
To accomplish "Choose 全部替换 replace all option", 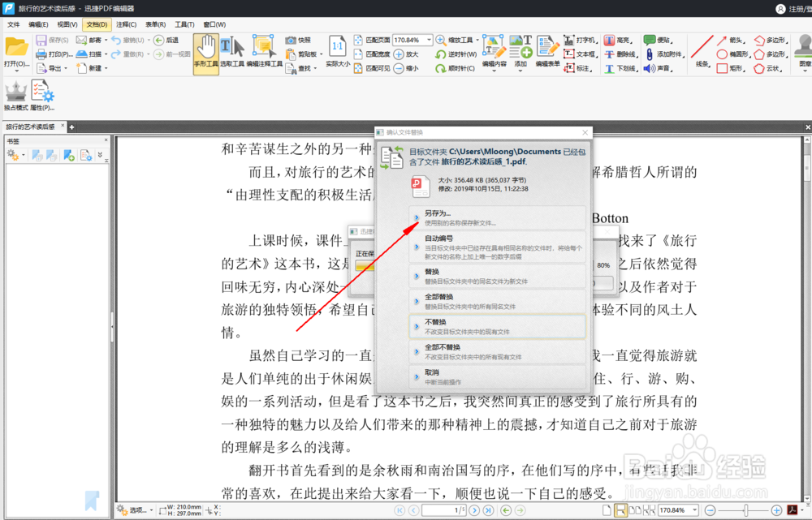I will click(x=497, y=301).
